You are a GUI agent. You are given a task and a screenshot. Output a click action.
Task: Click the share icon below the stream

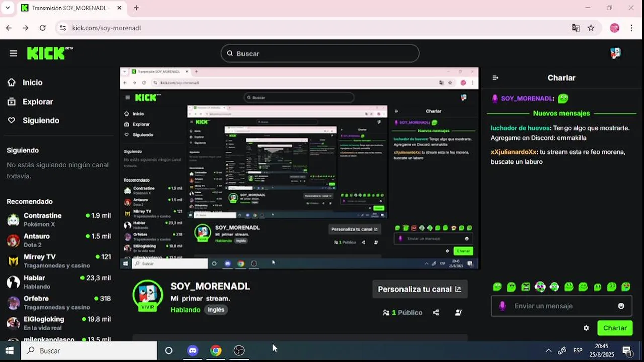pyautogui.click(x=436, y=312)
